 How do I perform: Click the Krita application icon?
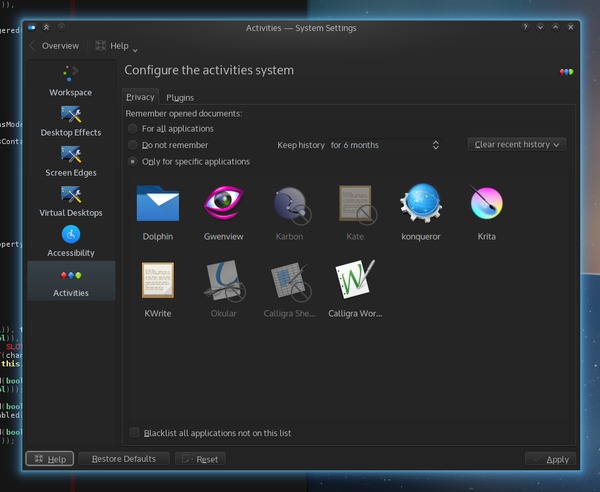[x=486, y=203]
